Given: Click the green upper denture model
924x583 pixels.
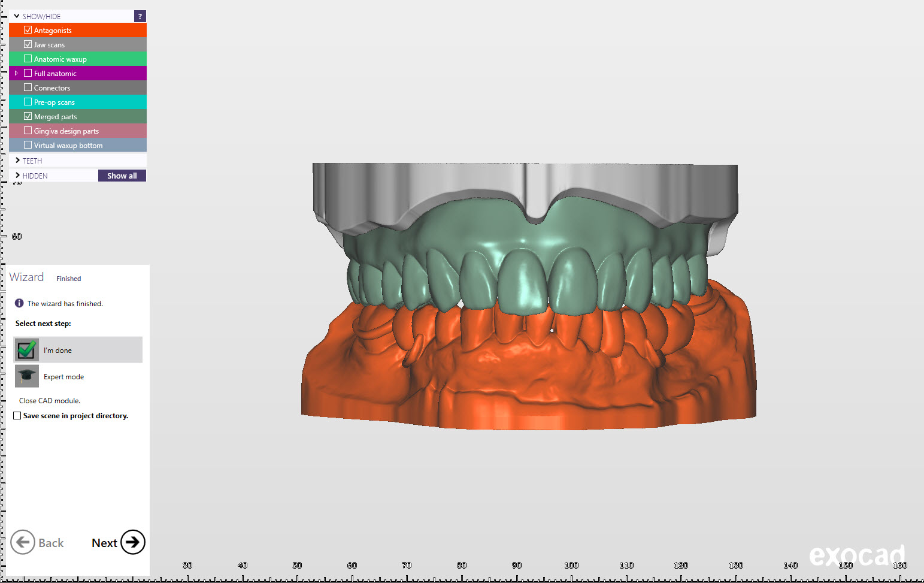Looking at the screenshot, I should coord(527,258).
